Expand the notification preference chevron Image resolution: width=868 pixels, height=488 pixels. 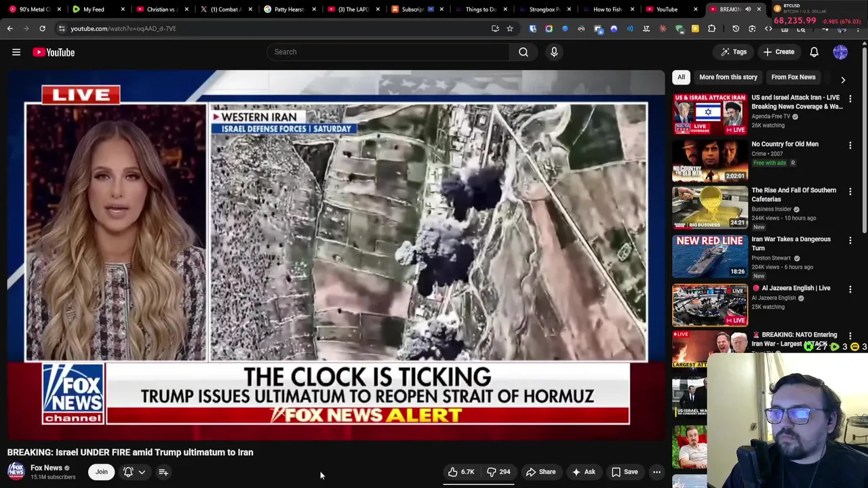(142, 472)
